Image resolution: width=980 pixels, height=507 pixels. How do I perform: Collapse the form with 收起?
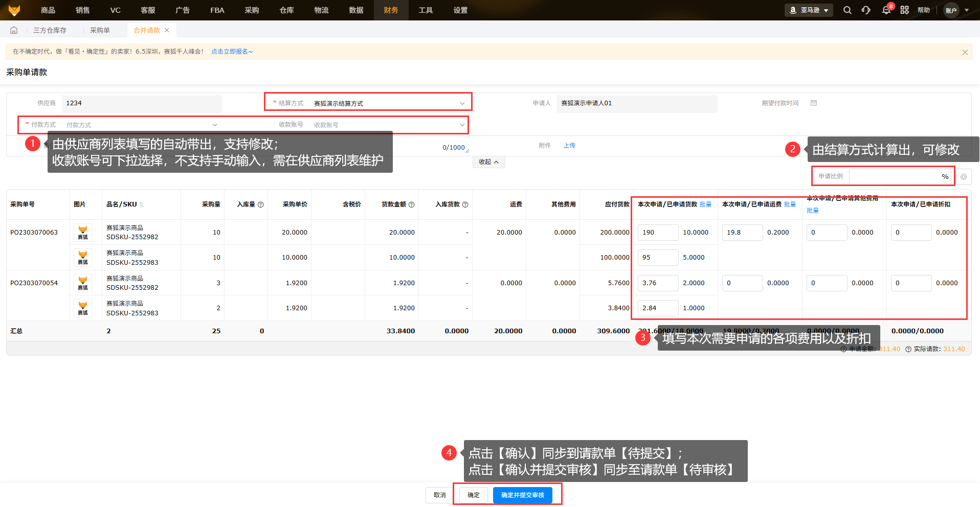pos(488,162)
